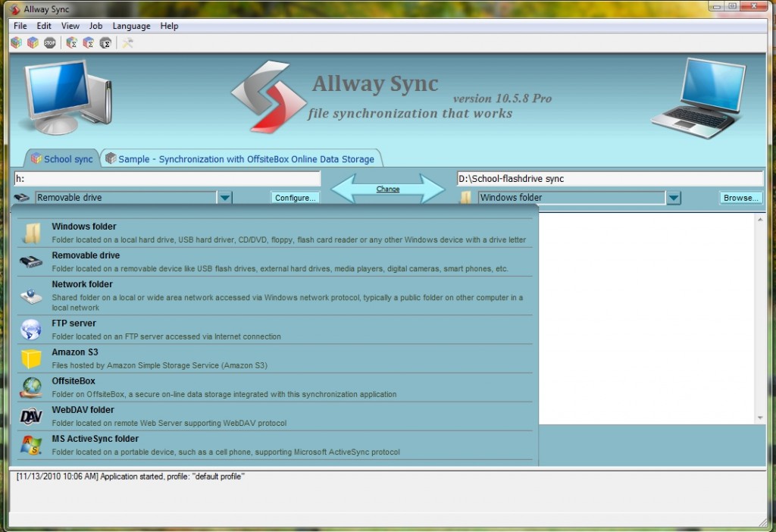Maximize the Allway Sync window

(733, 6)
